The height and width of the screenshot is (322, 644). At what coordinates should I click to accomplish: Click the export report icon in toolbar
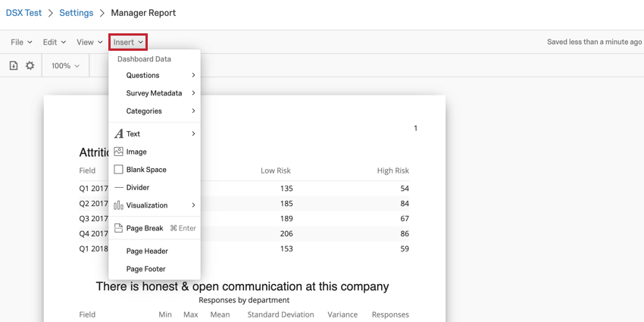tap(14, 66)
